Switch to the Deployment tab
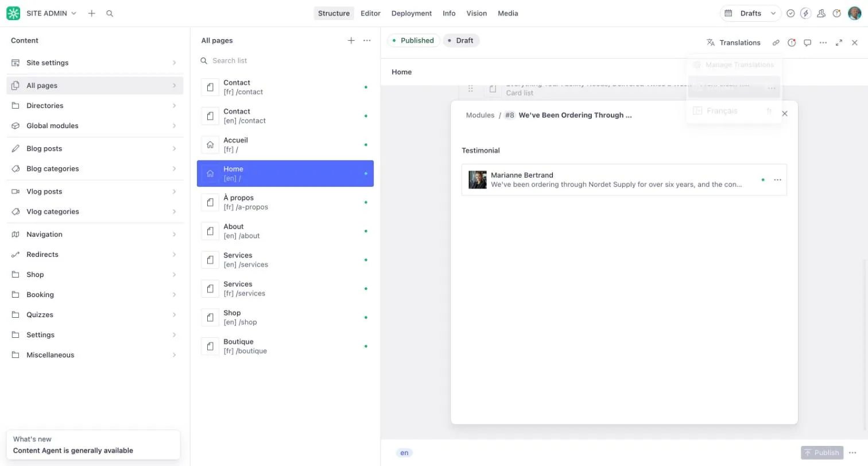The width and height of the screenshot is (868, 466). [x=412, y=13]
